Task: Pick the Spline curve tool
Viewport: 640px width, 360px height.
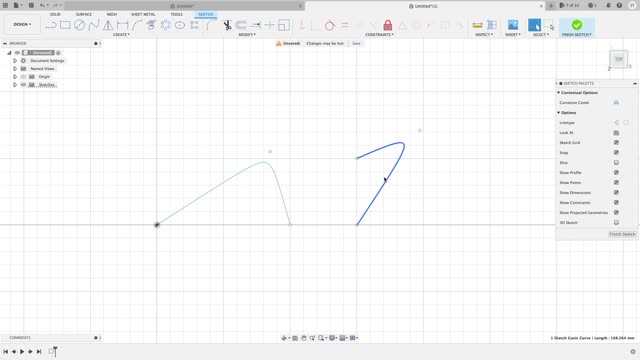Action: click(x=94, y=25)
